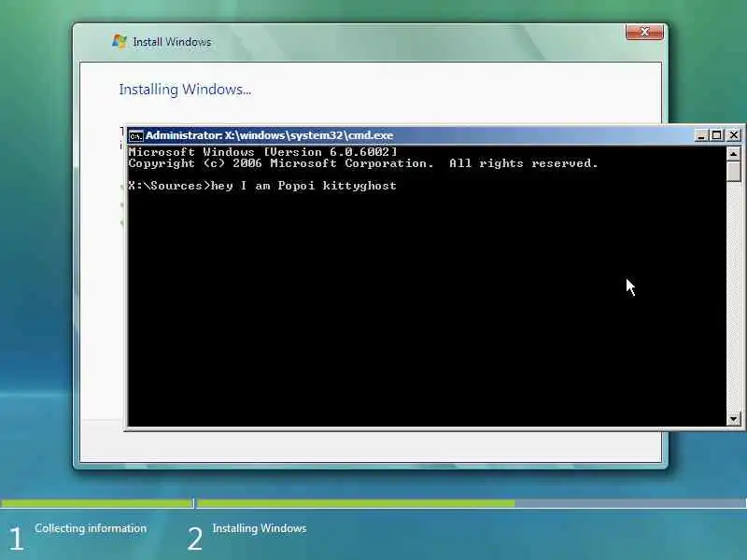Click the large step number 2
This screenshot has height=560, width=747.
pos(194,539)
